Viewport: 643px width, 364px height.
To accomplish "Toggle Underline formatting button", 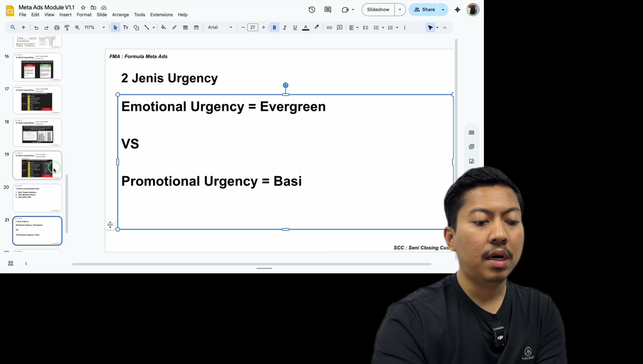I will pos(295,28).
